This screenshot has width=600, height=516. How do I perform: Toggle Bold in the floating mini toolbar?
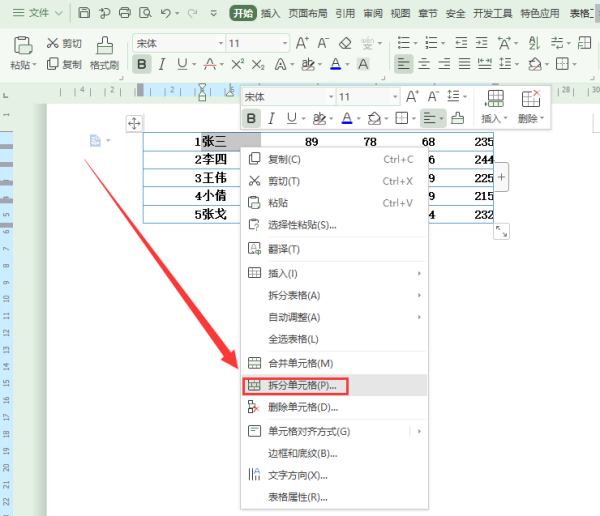coord(251,118)
